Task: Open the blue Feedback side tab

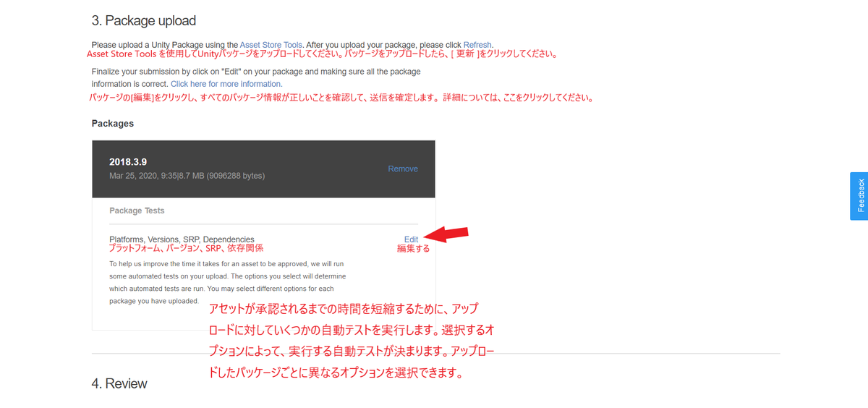Action: 859,195
